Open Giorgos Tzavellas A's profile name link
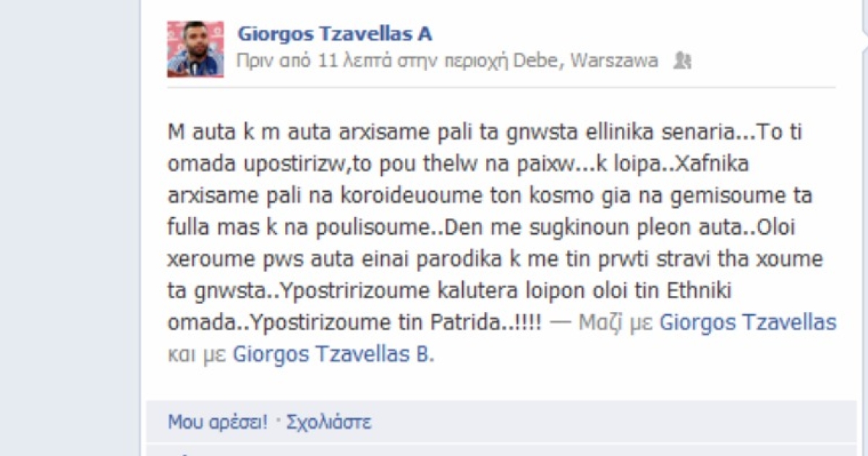This screenshot has height=456, width=868. pyautogui.click(x=334, y=33)
